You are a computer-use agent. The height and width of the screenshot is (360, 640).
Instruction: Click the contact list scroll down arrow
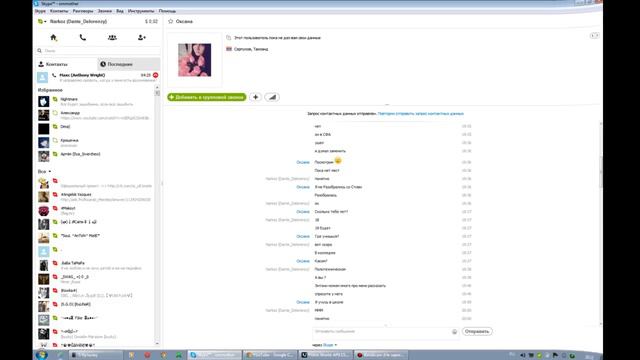[x=157, y=344]
